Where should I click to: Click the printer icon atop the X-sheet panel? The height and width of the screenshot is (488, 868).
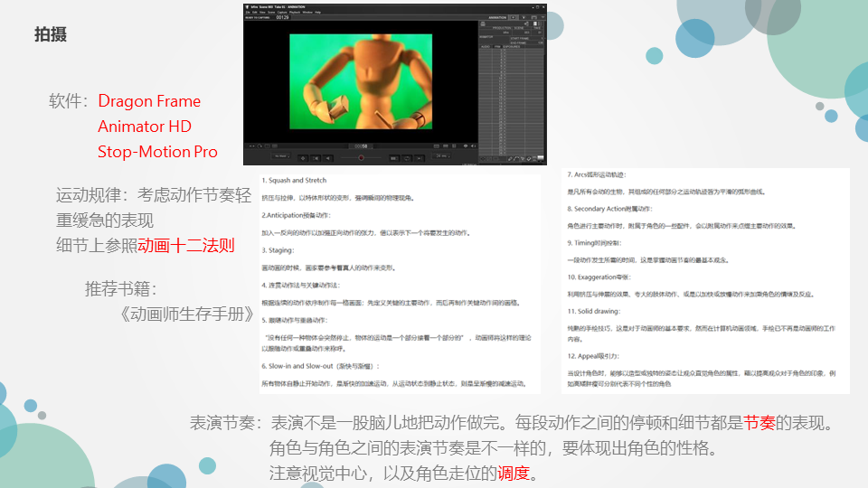pyautogui.click(x=483, y=23)
